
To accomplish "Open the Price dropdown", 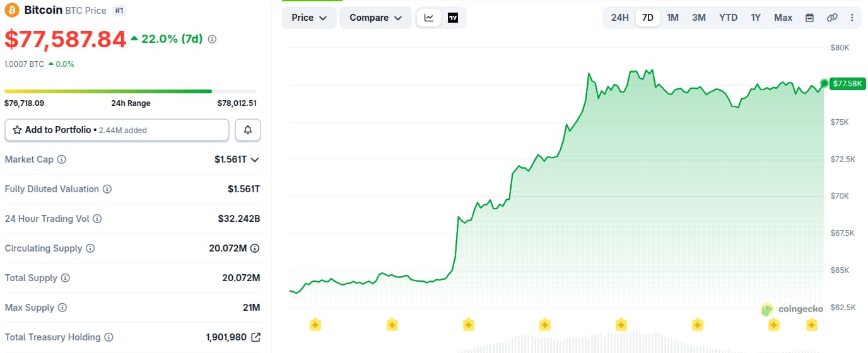I will coord(309,18).
